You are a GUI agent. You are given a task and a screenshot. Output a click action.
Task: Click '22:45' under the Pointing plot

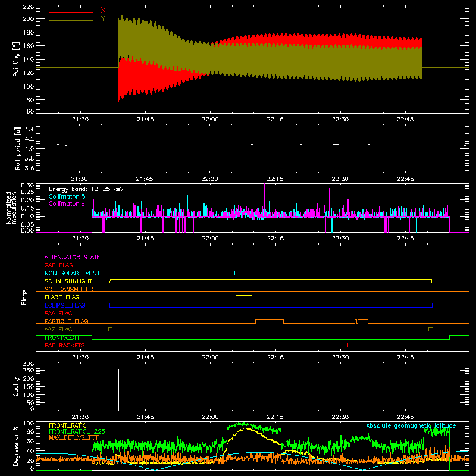pos(405,120)
